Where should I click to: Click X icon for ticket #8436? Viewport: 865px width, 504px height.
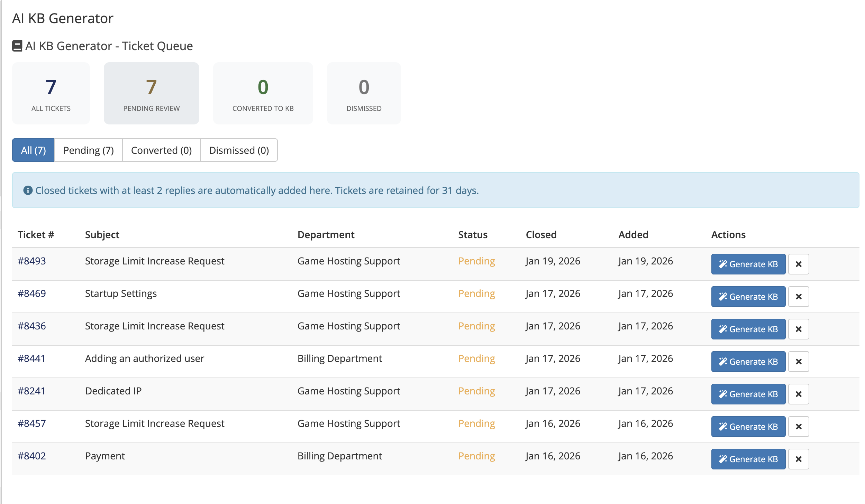(x=798, y=329)
